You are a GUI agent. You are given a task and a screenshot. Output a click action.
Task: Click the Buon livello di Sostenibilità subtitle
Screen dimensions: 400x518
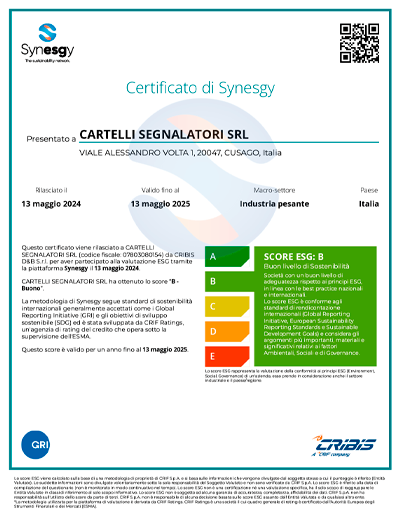306,266
